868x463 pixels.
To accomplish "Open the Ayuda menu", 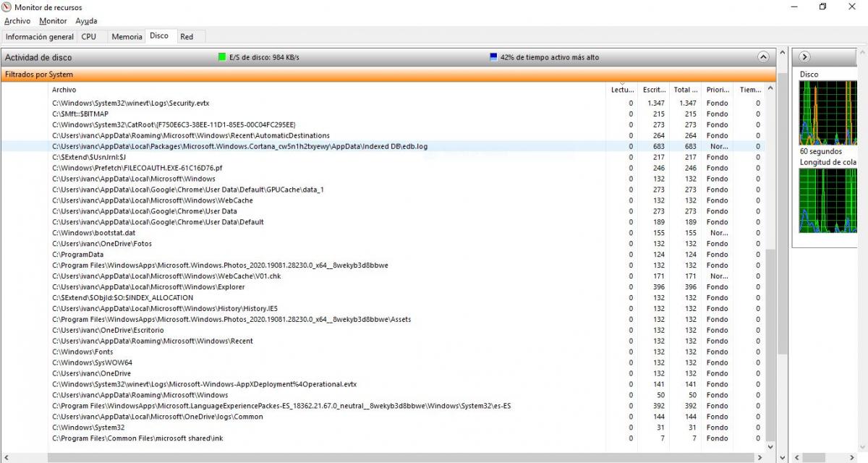I will 86,21.
